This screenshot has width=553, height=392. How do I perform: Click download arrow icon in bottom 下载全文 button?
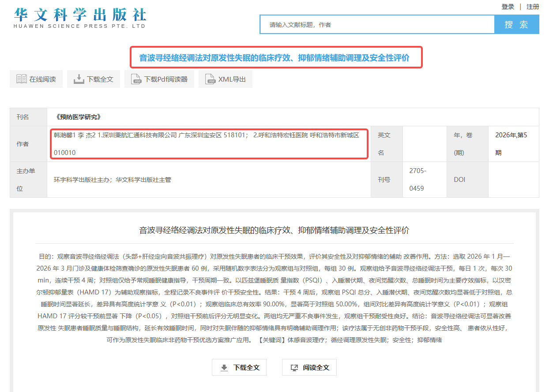click(x=224, y=367)
